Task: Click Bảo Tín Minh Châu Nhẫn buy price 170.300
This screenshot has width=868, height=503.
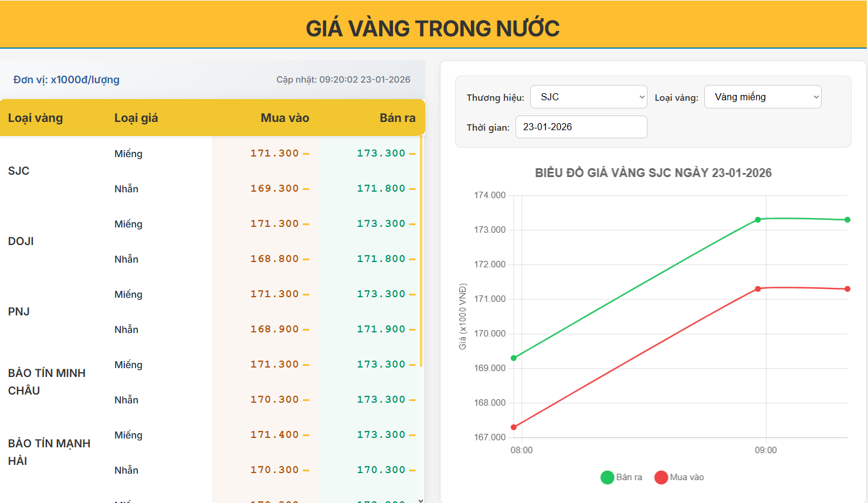Action: point(274,399)
